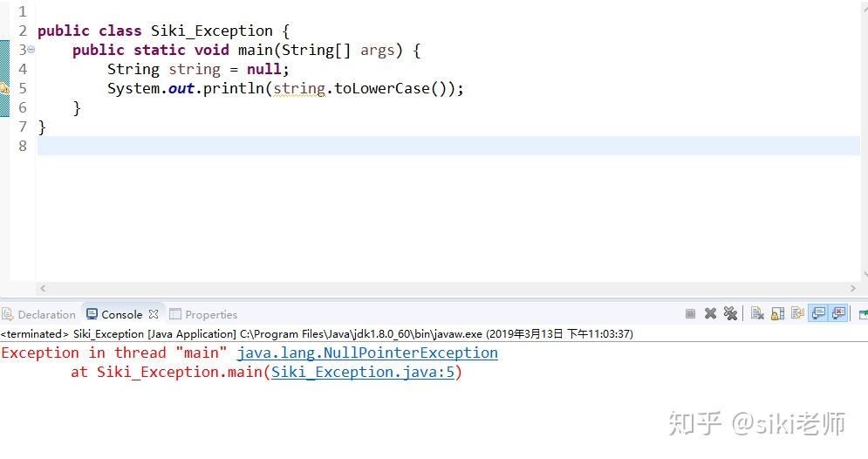Open the java.lang.NullPointerException link
868x459 pixels.
point(366,353)
